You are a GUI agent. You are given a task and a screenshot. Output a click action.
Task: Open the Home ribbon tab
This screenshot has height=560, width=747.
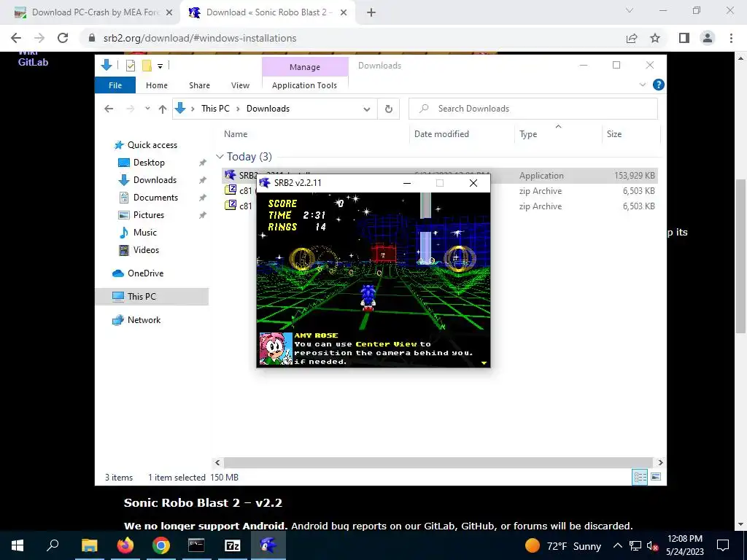[157, 85]
